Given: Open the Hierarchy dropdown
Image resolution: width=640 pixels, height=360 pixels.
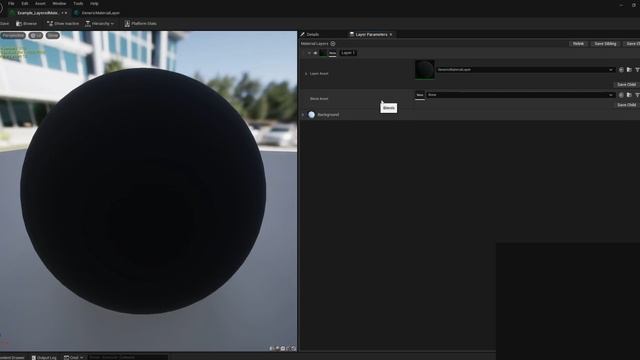Looking at the screenshot, I should tap(100, 24).
